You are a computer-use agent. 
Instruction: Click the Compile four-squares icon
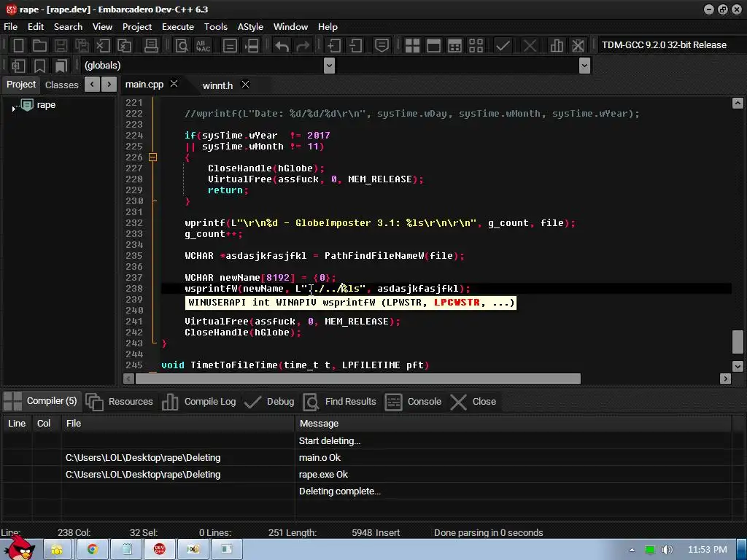click(x=412, y=46)
